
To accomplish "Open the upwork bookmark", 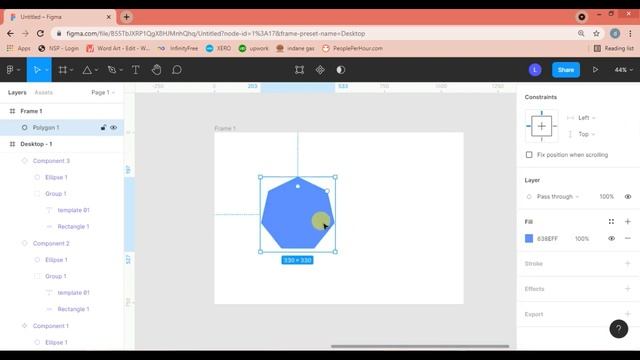I will pos(254,48).
